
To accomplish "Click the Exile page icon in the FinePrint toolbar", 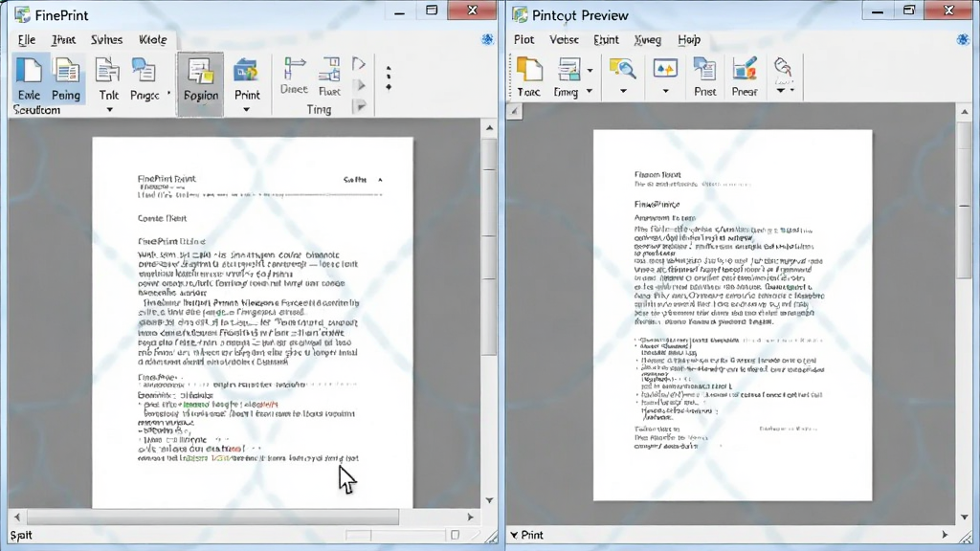I will point(29,77).
